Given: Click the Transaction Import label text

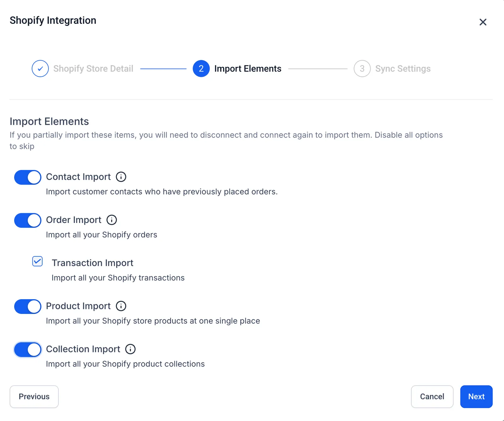Looking at the screenshot, I should pos(93,263).
